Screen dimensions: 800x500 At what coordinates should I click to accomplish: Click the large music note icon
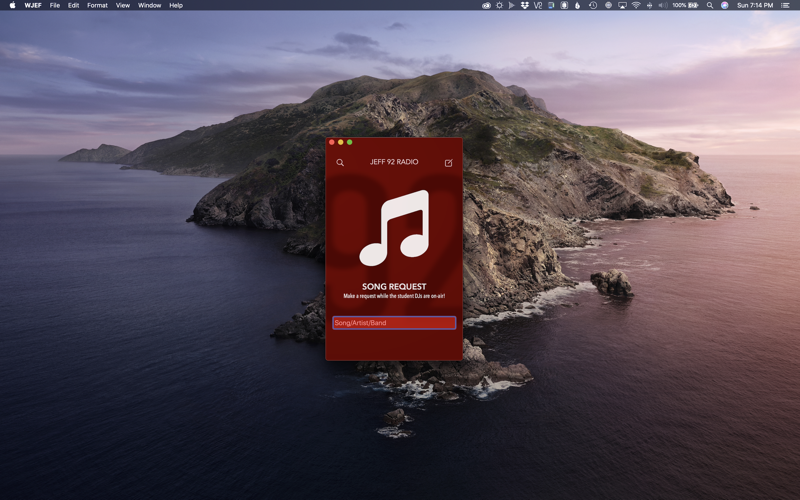click(x=394, y=228)
